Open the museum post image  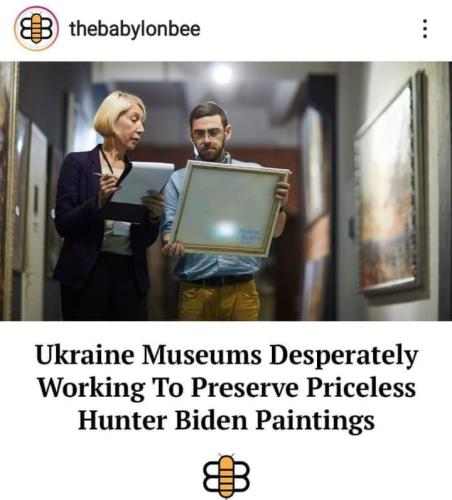226,191
